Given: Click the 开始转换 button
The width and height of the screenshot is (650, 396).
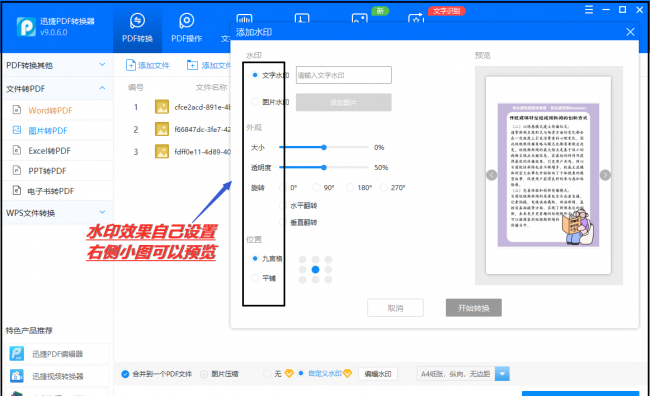Looking at the screenshot, I should (x=474, y=308).
